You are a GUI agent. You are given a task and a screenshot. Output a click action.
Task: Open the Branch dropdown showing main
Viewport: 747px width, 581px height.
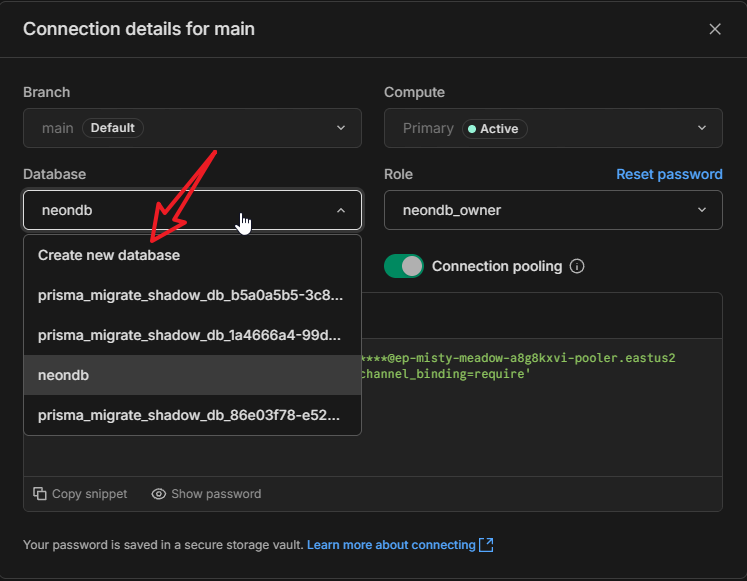click(x=192, y=128)
